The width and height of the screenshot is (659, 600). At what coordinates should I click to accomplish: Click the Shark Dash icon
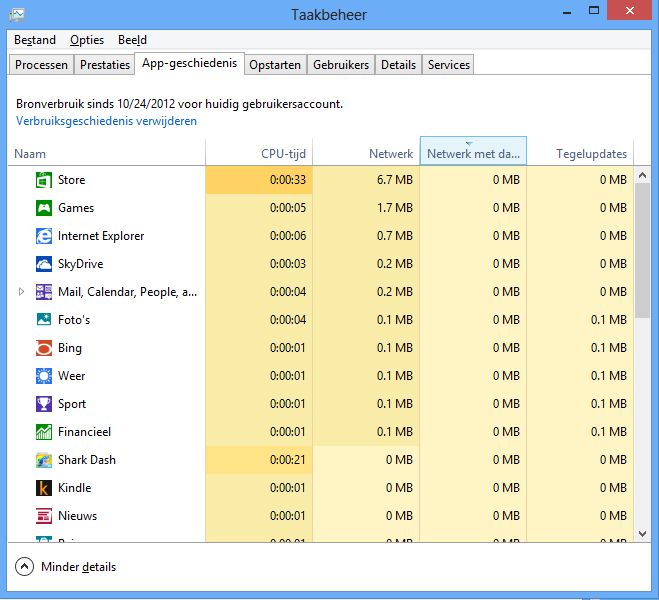44,460
